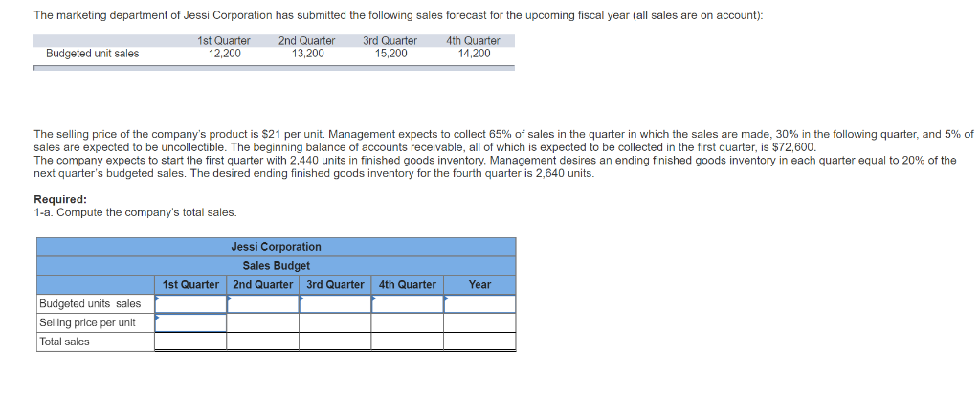The image size is (980, 397).
Task: Click the Year column header
Action: point(480,284)
